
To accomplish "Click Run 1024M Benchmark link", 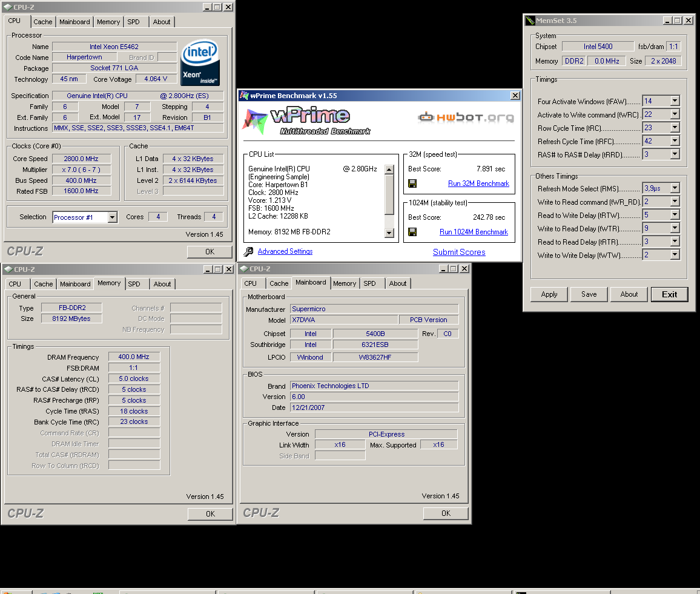I will (x=474, y=232).
